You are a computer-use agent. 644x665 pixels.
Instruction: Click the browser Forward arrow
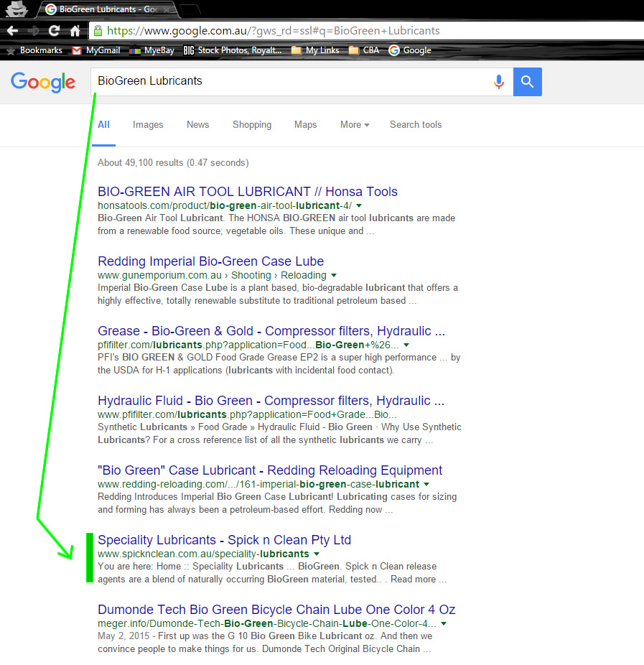[x=33, y=31]
